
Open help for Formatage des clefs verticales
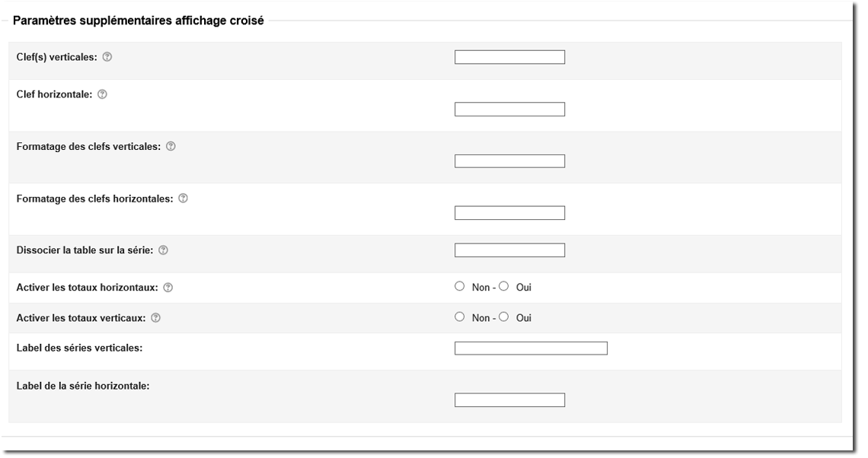(171, 147)
